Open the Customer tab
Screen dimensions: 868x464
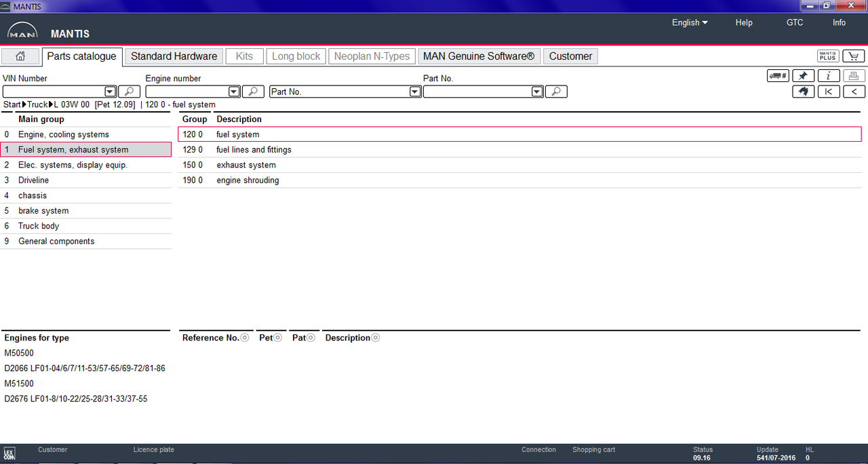(570, 56)
